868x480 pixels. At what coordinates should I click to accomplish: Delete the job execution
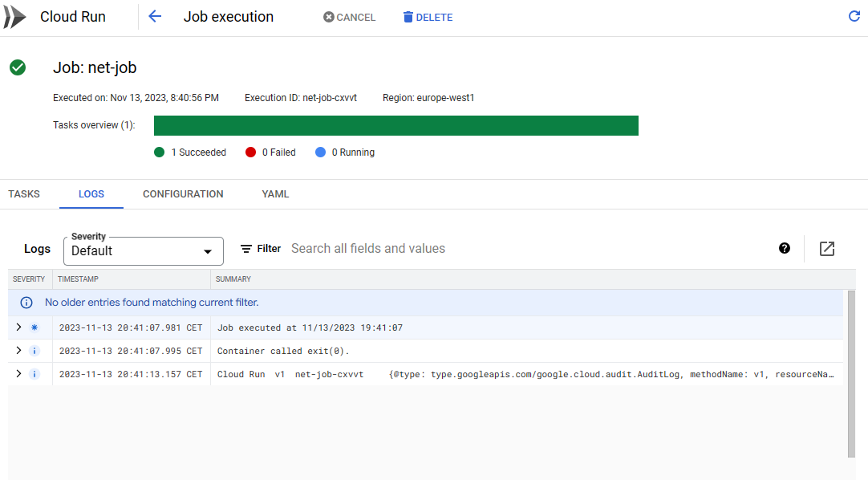tap(428, 17)
